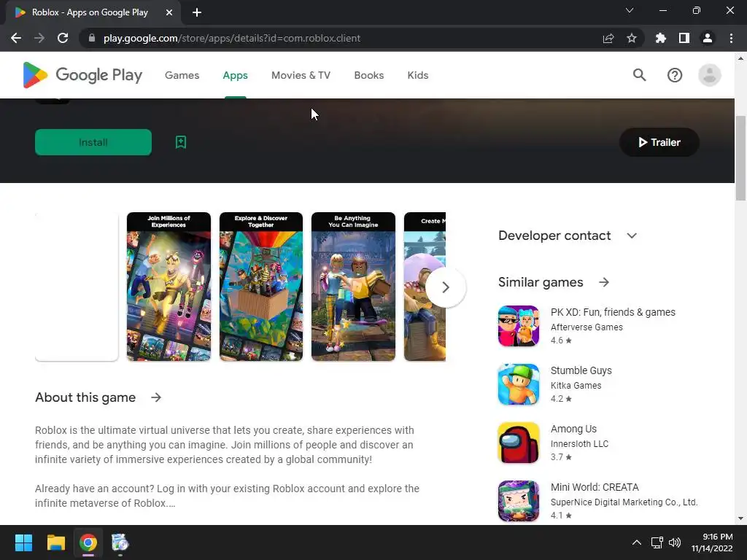This screenshot has width=747, height=560.
Task: Open the Help center question mark icon
Action: pos(675,75)
